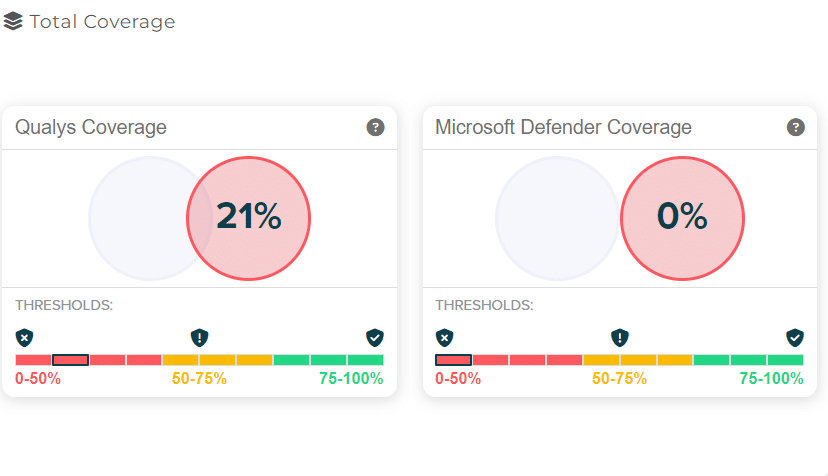Screen dimensions: 828x476
Task: Click the 21% Qualys coverage circle
Action: pyautogui.click(x=249, y=217)
